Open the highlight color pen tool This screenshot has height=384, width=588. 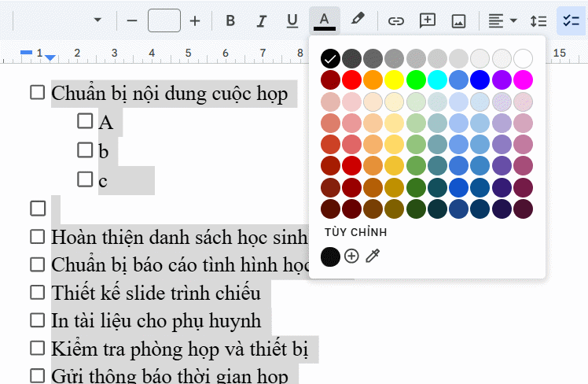click(x=358, y=19)
